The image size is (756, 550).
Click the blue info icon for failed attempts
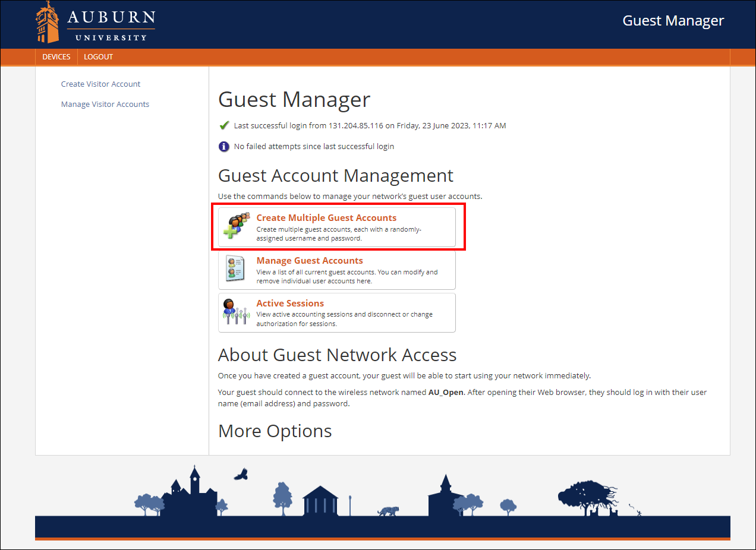click(224, 146)
